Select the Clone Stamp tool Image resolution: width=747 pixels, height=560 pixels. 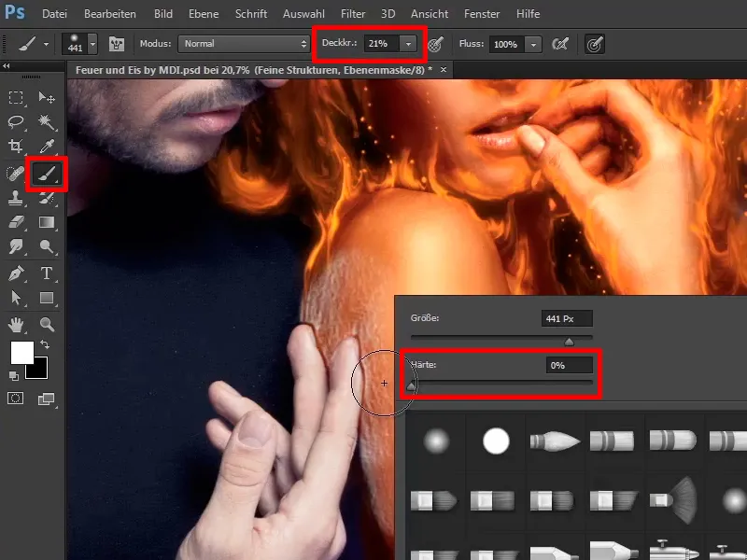16,198
